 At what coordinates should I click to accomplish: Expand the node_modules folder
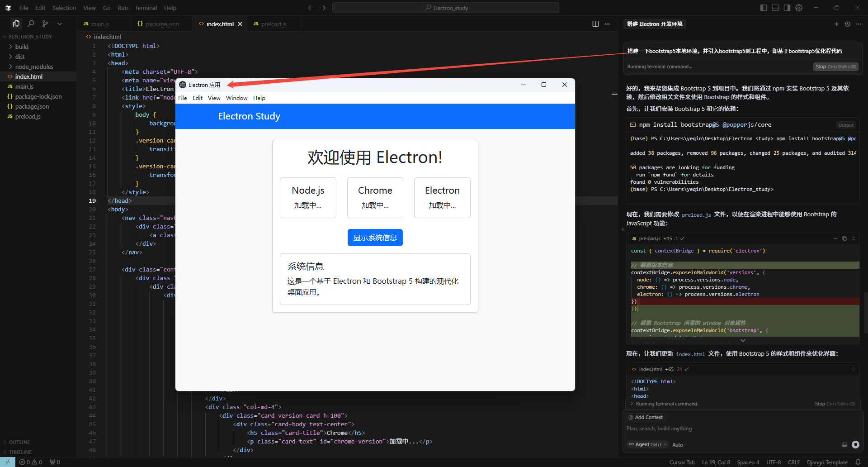[x=34, y=67]
